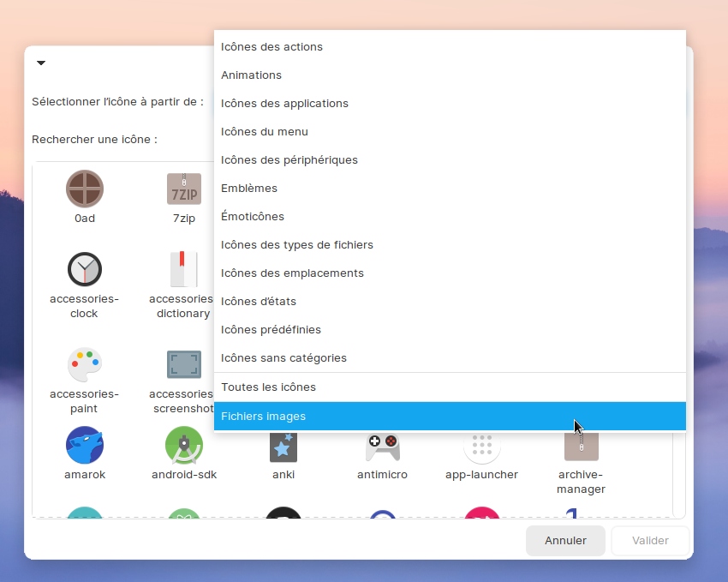Viewport: 728px width, 582px height.
Task: Select the 0ad game icon
Action: click(x=85, y=189)
